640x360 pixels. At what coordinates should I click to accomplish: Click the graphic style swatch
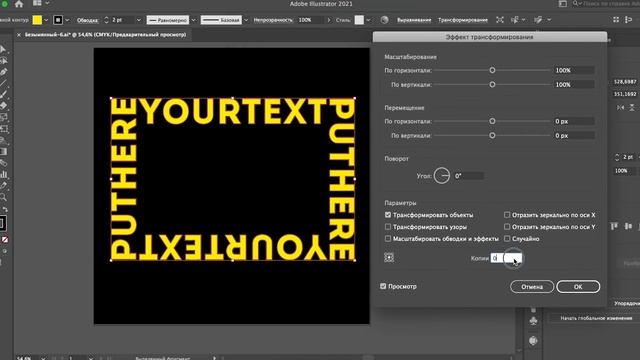pyautogui.click(x=359, y=20)
